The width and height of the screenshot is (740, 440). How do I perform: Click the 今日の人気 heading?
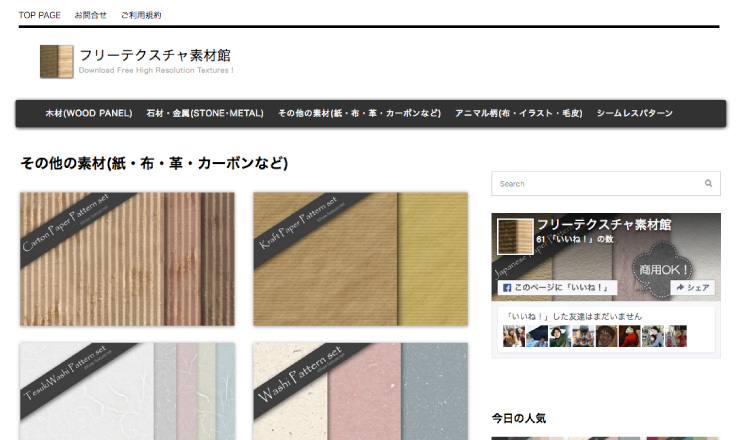tap(519, 418)
